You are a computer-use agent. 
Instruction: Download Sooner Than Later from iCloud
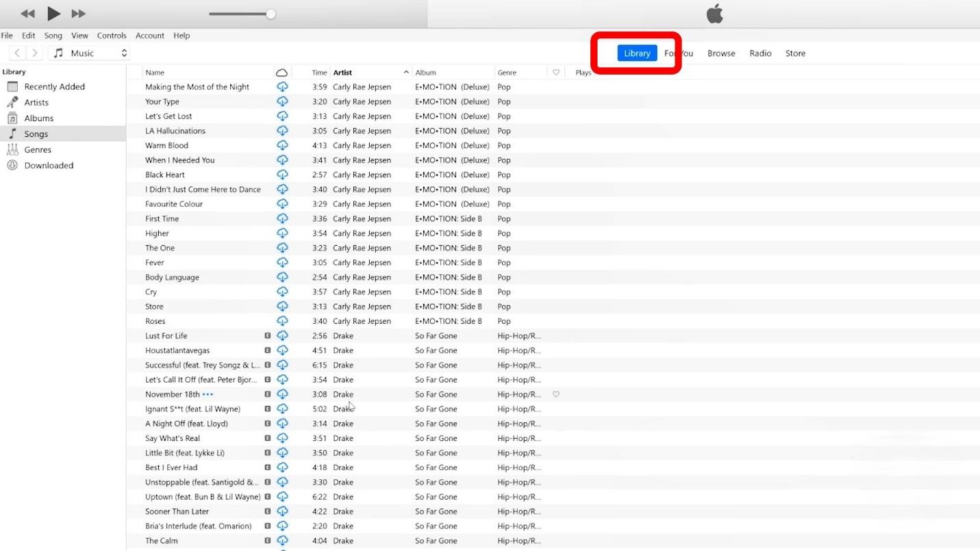point(282,511)
